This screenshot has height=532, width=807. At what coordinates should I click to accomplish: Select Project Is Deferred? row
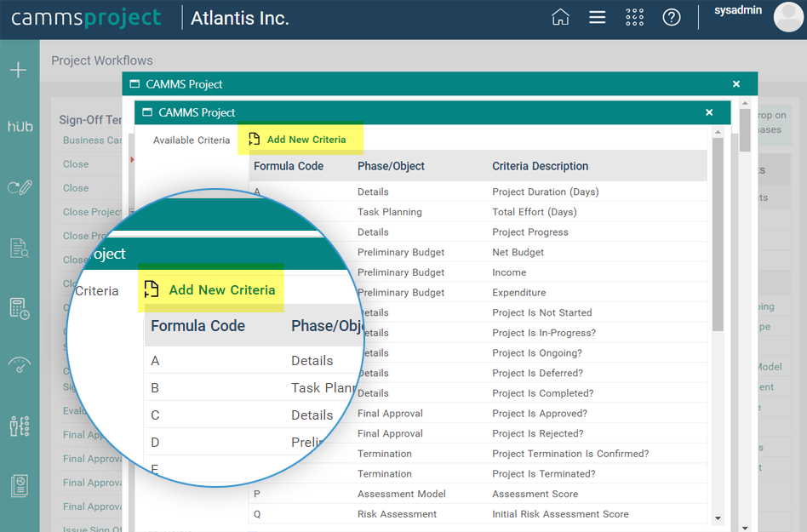[478, 373]
